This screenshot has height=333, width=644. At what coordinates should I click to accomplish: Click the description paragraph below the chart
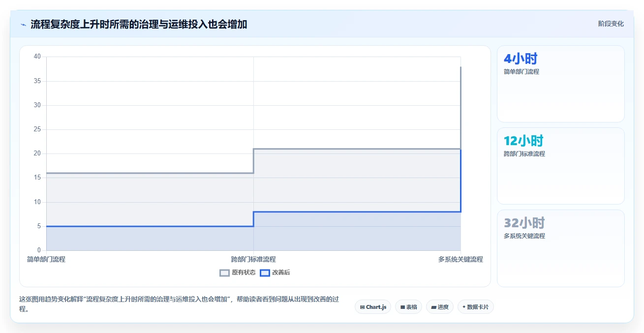coord(179,304)
